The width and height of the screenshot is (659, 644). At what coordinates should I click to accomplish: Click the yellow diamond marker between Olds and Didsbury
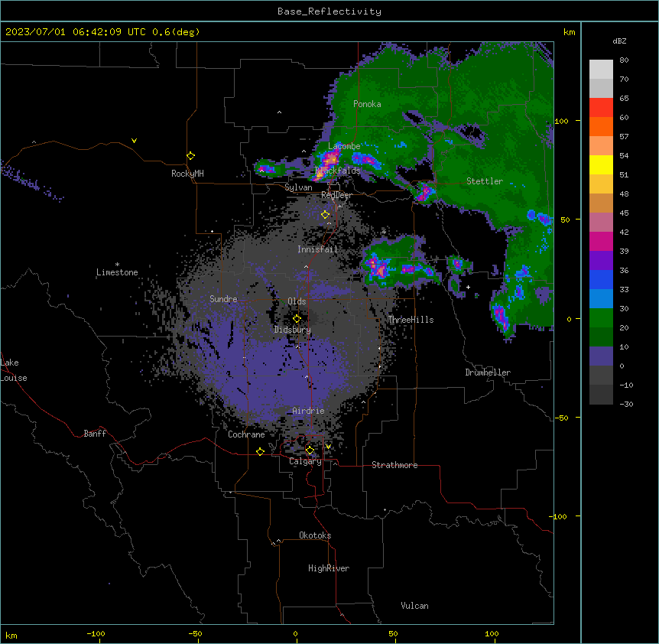click(297, 319)
